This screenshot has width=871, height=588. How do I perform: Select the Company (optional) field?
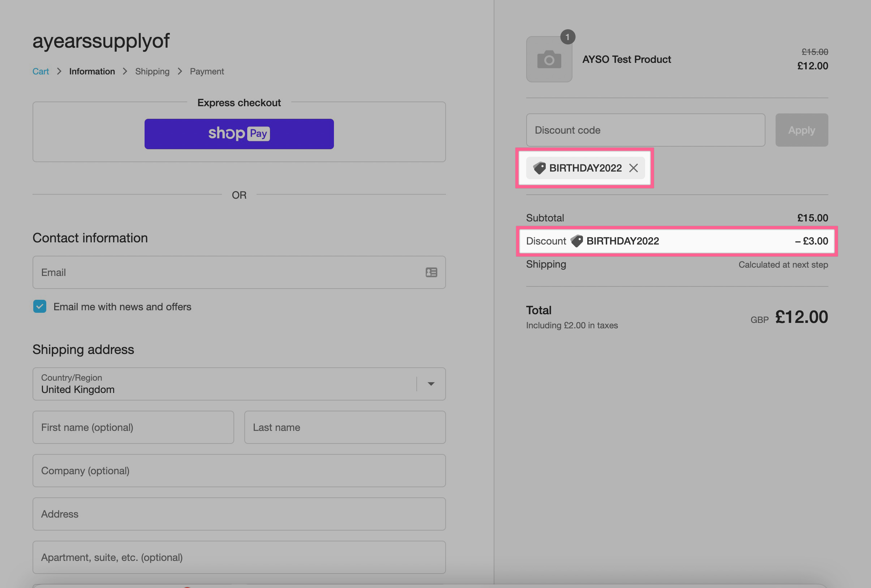point(239,470)
